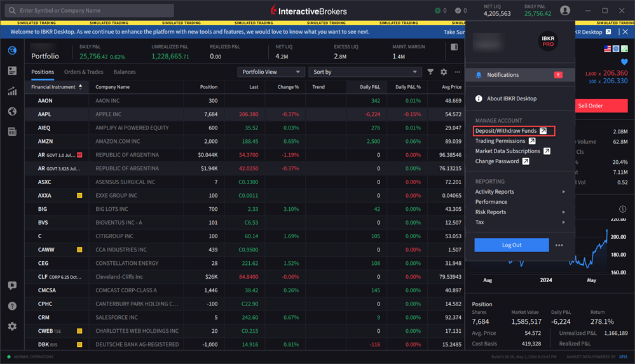Open the Sort by dropdown
The width and height of the screenshot is (635, 364).
tap(365, 72)
